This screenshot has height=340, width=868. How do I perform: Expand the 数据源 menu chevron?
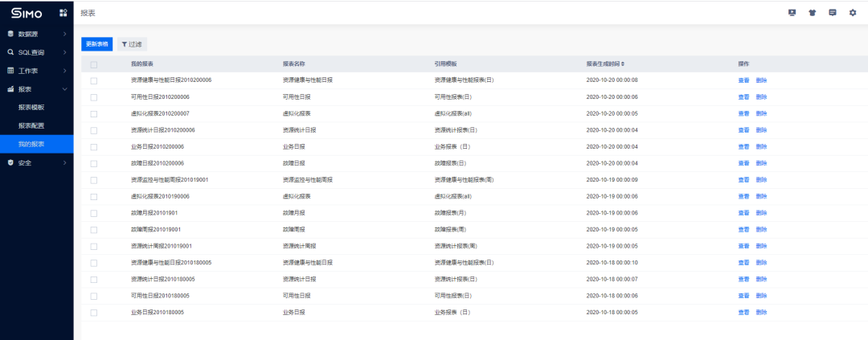[65, 34]
